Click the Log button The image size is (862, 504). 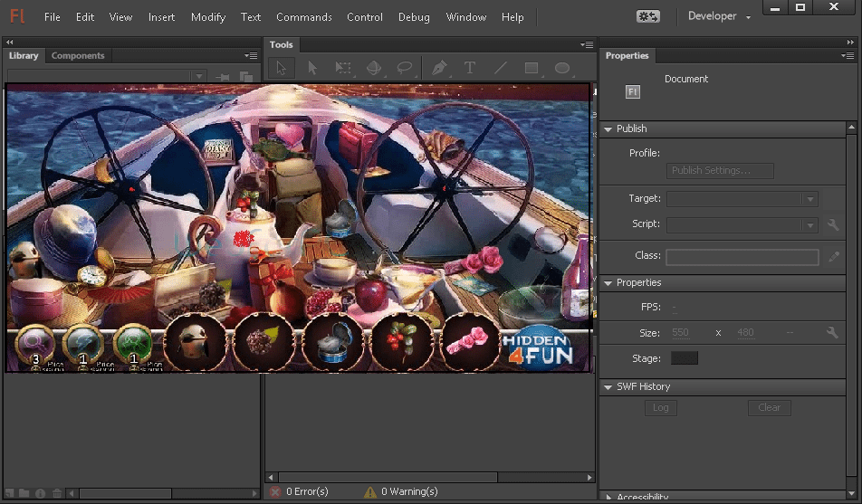pos(661,408)
